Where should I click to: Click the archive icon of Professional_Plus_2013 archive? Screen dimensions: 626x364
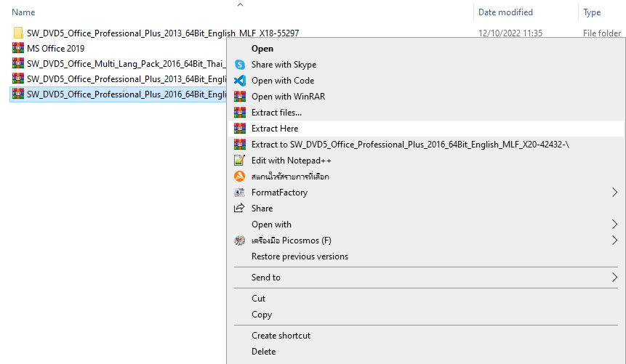tap(18, 78)
